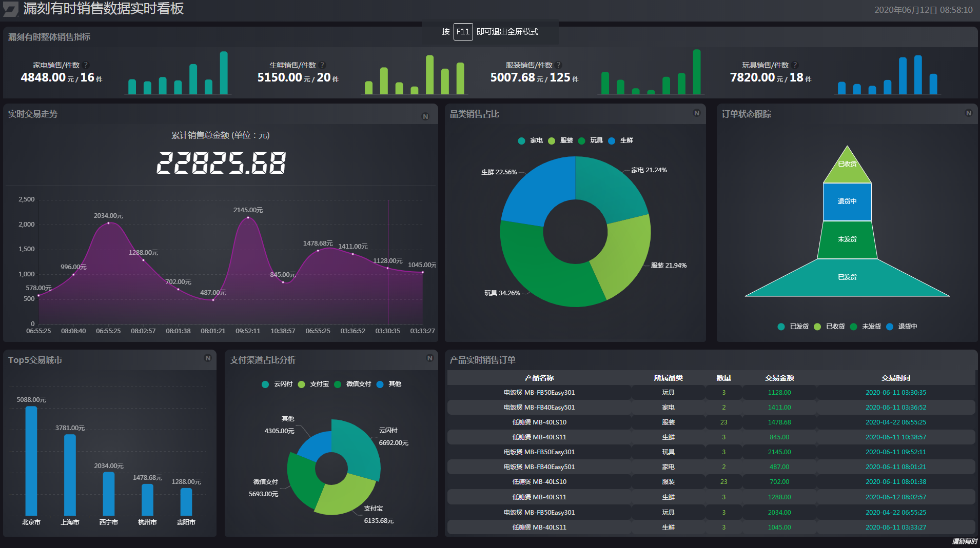This screenshot has height=548, width=980.
Task: Click the 已收货 pyramid tip segment
Action: [847, 169]
